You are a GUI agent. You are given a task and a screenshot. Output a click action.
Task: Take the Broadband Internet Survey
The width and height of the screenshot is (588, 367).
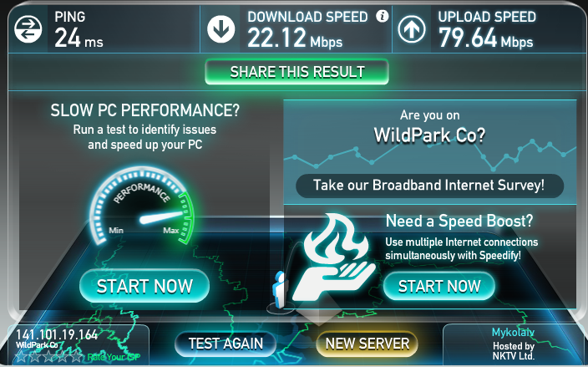[429, 186]
